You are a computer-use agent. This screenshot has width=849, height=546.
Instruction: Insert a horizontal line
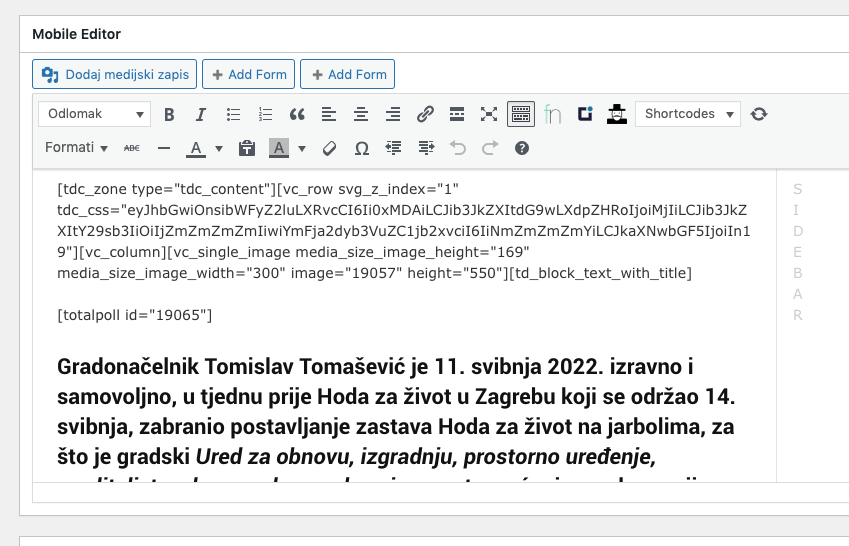164,148
